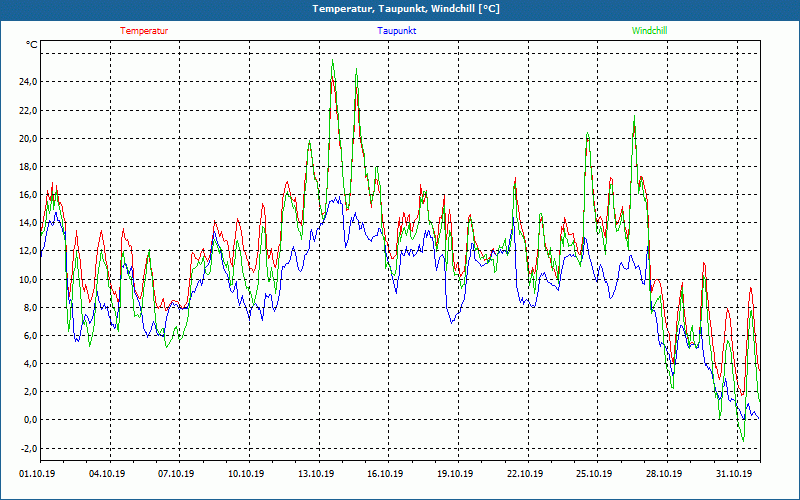Viewport: 800px width, 500px height.
Task: Click the 16,0 y-axis value
Action: pyautogui.click(x=28, y=194)
